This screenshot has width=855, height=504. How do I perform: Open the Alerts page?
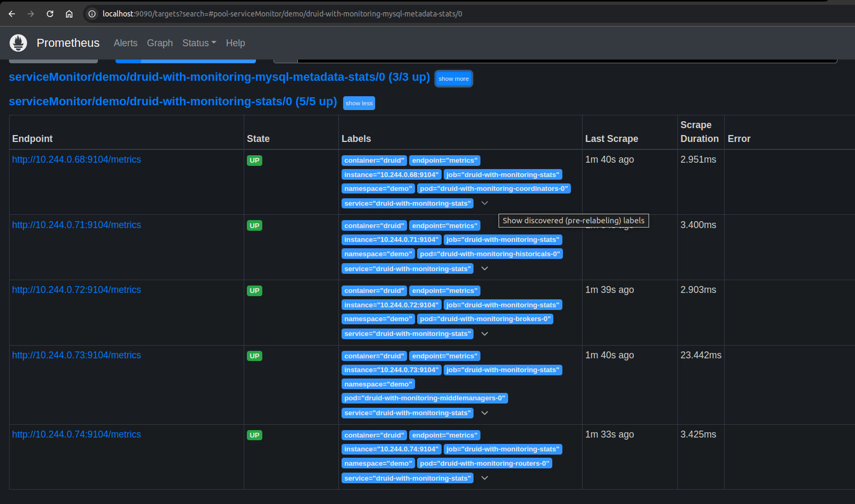pos(126,43)
